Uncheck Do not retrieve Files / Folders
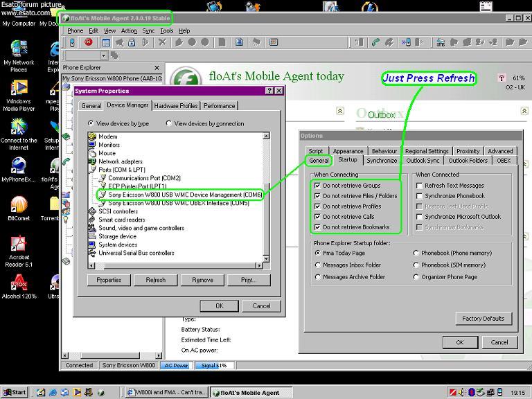The image size is (532, 399). pos(317,196)
